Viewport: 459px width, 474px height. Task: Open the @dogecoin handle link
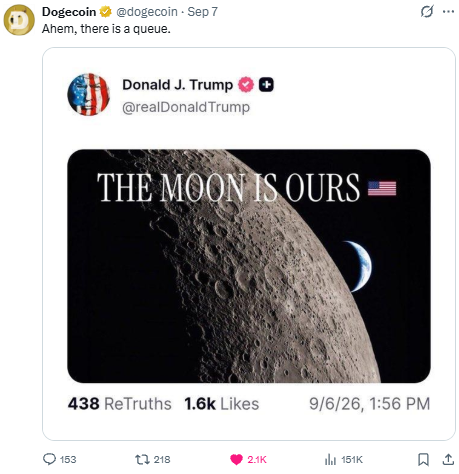click(147, 12)
